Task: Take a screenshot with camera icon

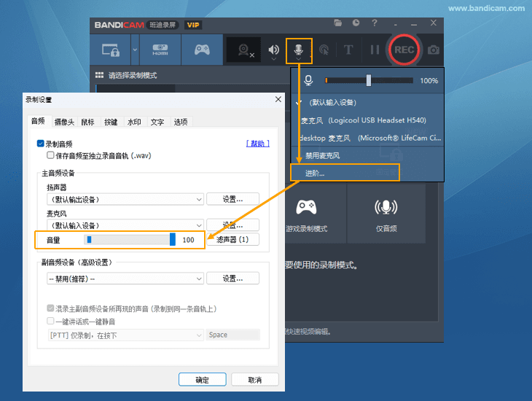Action: click(x=434, y=50)
